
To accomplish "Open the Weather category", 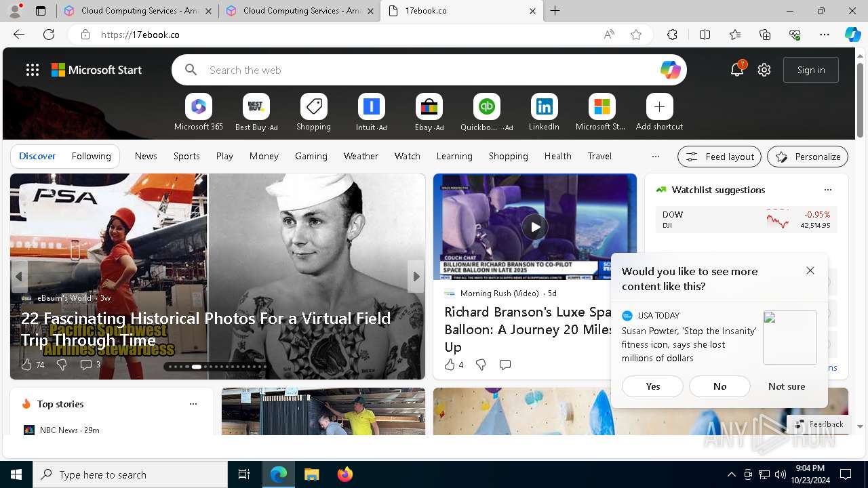I will click(361, 156).
